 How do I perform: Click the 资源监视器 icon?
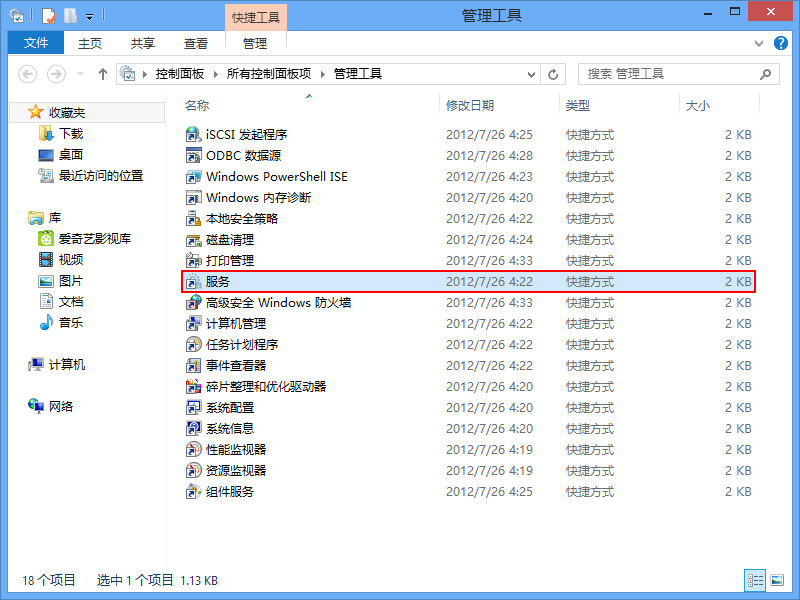click(x=193, y=470)
